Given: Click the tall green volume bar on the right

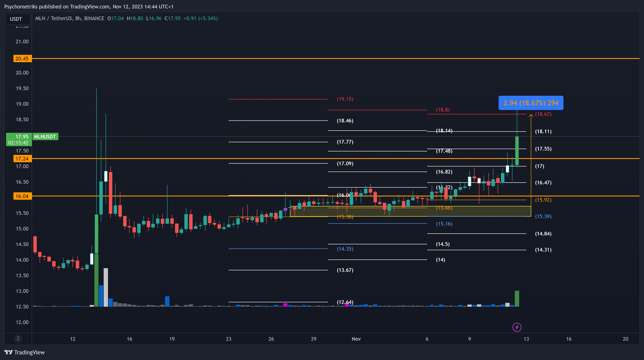Looking at the screenshot, I should pyautogui.click(x=517, y=298).
